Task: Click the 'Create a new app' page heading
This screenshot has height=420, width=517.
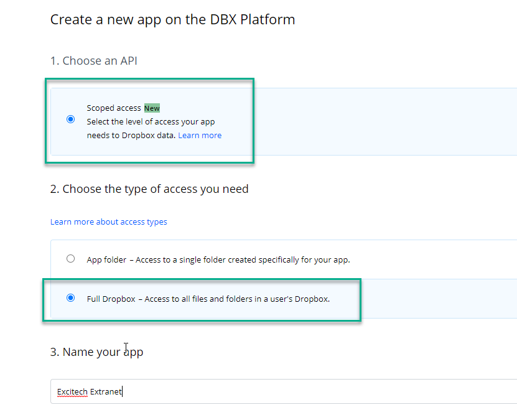Action: [172, 19]
